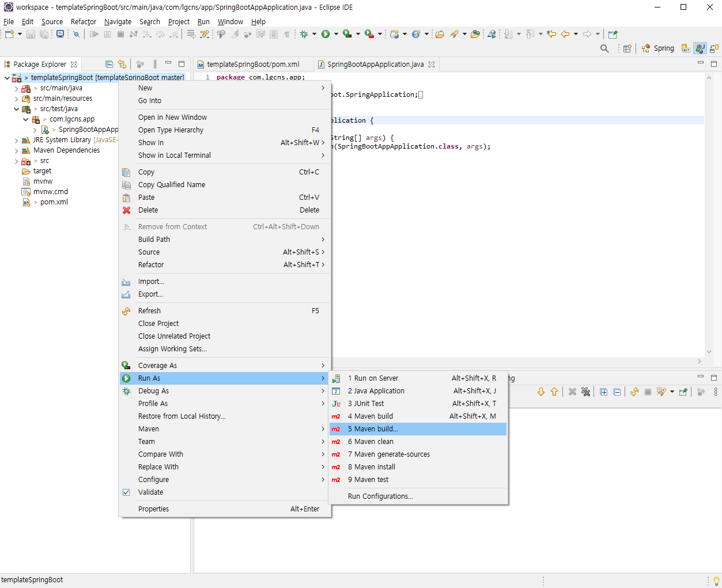Select the target folder
The height and width of the screenshot is (588, 722).
[x=42, y=171]
